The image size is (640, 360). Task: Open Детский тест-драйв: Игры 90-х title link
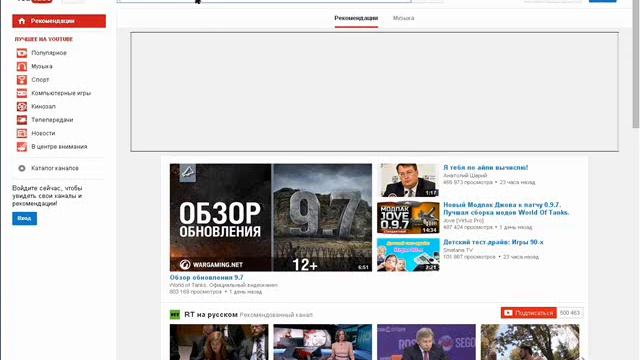coord(493,242)
